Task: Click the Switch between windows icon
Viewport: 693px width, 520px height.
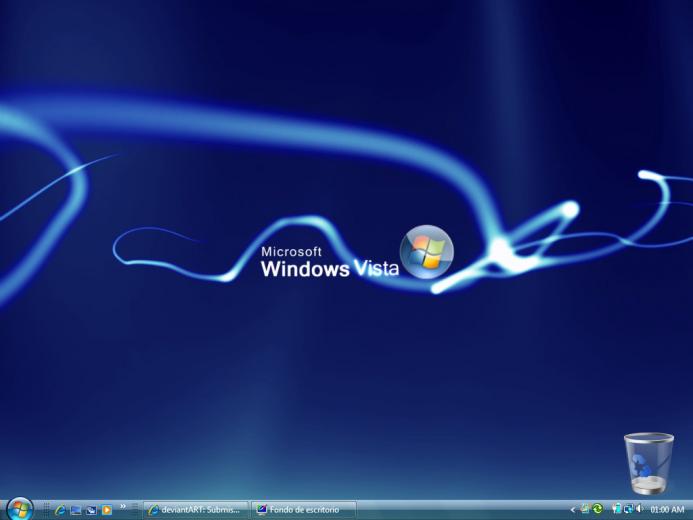Action: 91,510
